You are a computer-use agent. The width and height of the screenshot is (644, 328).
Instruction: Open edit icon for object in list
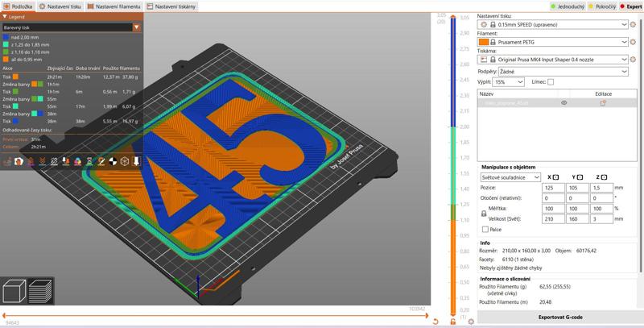coord(603,103)
